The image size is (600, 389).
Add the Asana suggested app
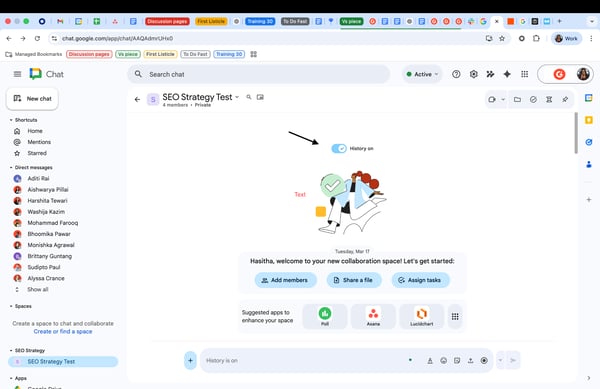pos(373,316)
